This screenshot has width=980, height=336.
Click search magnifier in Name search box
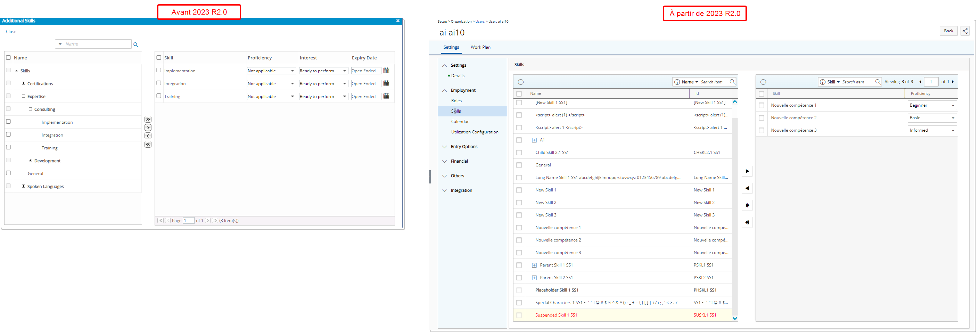pos(732,82)
